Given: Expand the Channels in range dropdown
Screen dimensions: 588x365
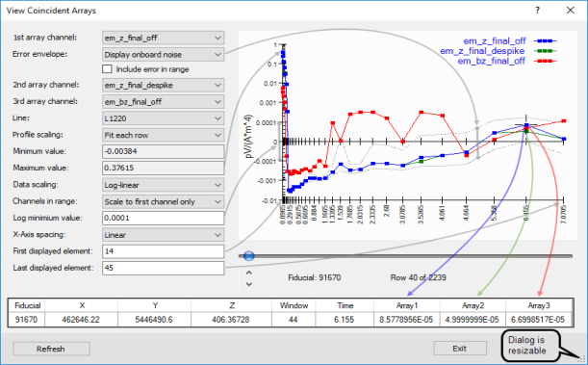Looking at the screenshot, I should pos(164,201).
